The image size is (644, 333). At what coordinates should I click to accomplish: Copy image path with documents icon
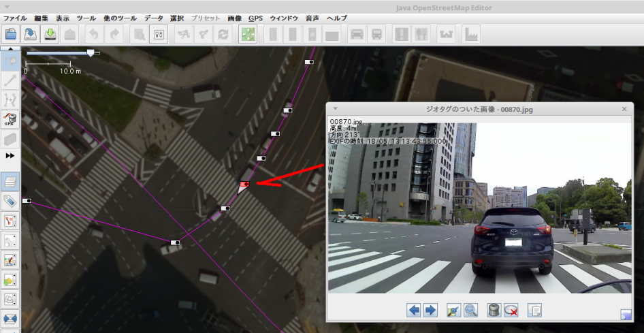click(x=534, y=310)
